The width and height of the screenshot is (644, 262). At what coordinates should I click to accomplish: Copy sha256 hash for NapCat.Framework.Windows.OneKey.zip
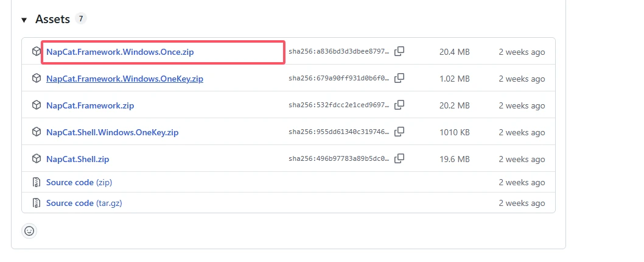click(399, 78)
